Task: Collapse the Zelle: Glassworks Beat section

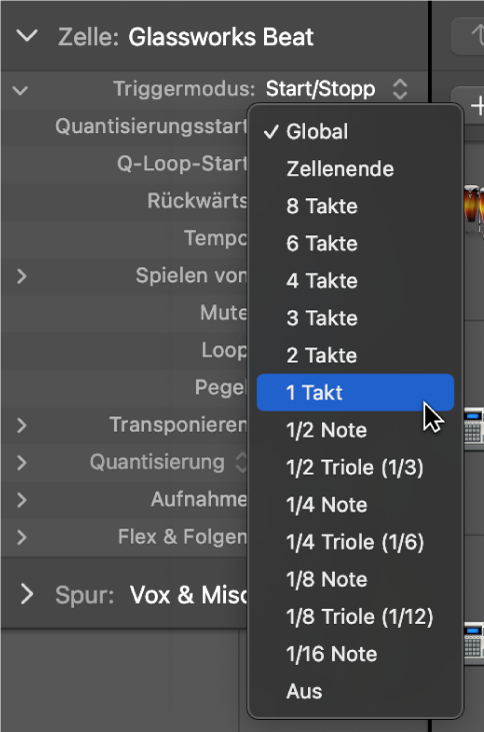Action: click(27, 36)
